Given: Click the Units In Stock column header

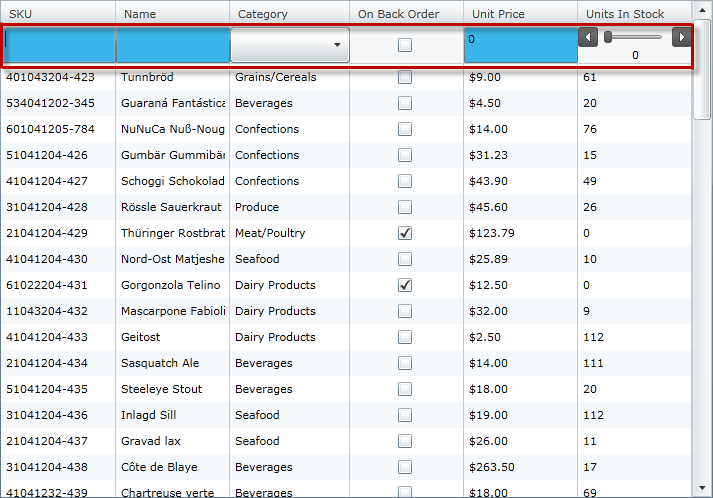Looking at the screenshot, I should (634, 14).
